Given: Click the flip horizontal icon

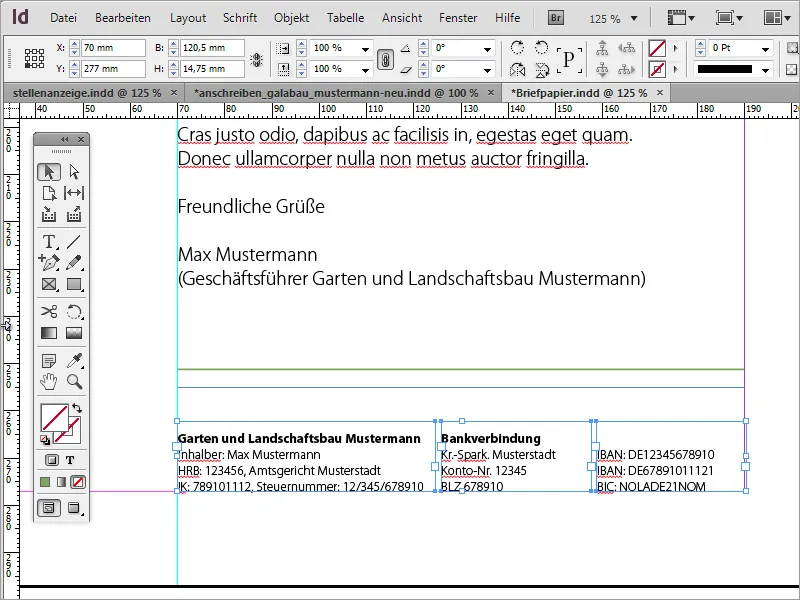Looking at the screenshot, I should click(x=517, y=69).
